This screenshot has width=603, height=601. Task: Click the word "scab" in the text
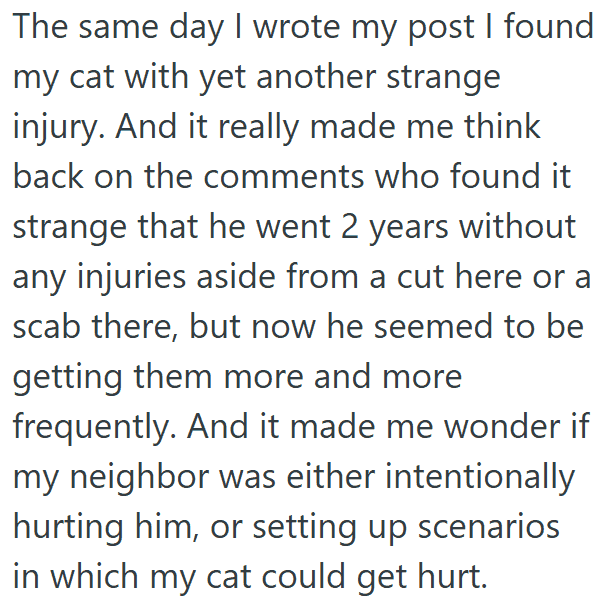[x=51, y=328]
